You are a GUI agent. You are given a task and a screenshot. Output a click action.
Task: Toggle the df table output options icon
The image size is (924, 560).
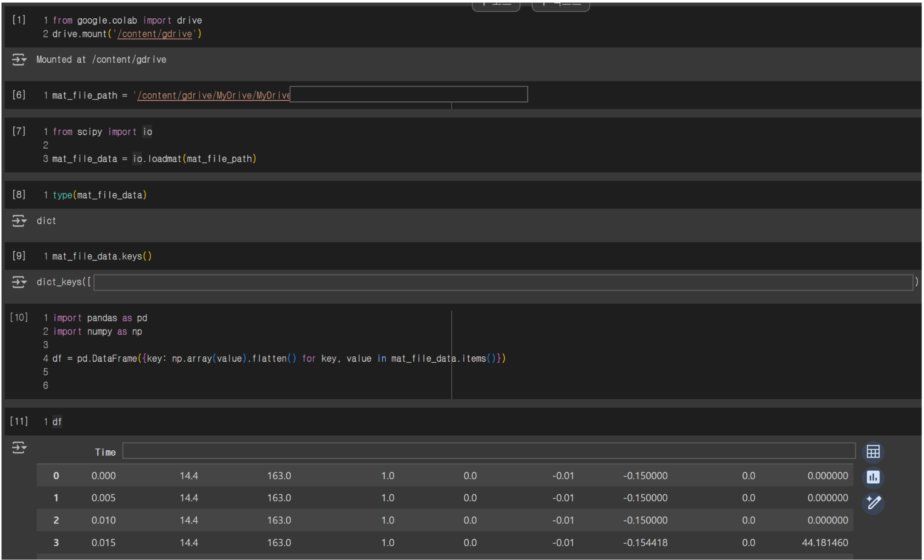coord(19,447)
